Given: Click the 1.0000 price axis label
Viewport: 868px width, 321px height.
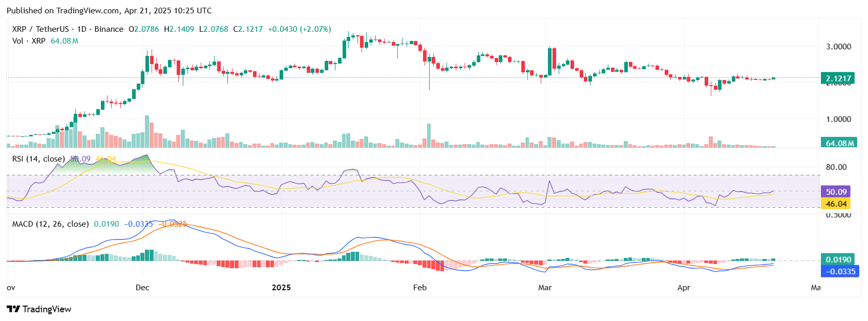Looking at the screenshot, I should click(x=838, y=119).
